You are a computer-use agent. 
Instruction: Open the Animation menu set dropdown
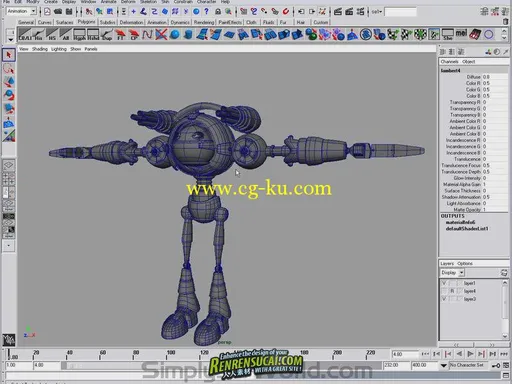33,11
